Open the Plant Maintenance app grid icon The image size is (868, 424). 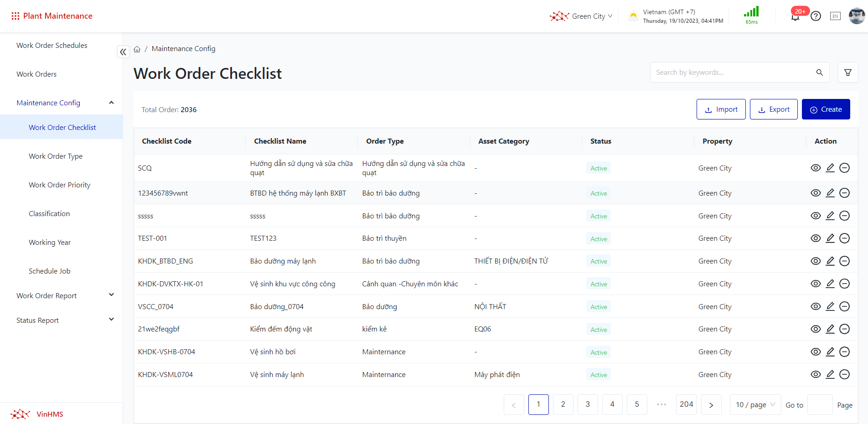point(15,16)
